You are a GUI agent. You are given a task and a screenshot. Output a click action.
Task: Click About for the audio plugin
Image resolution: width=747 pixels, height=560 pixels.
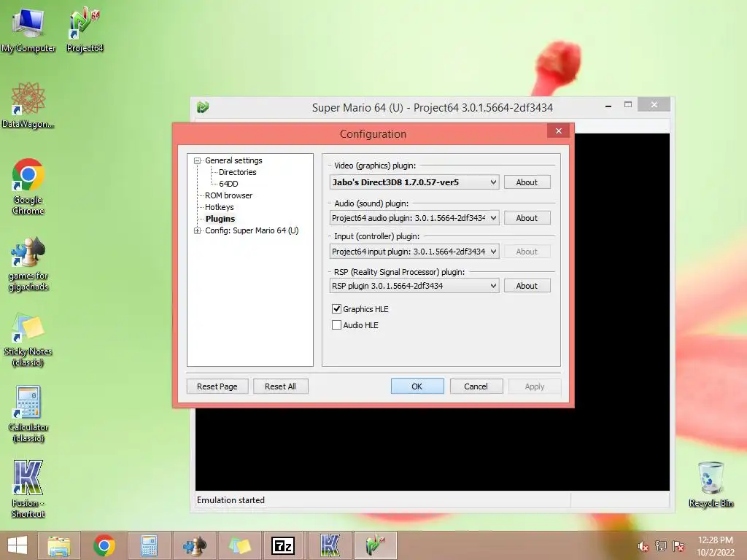pyautogui.click(x=527, y=217)
